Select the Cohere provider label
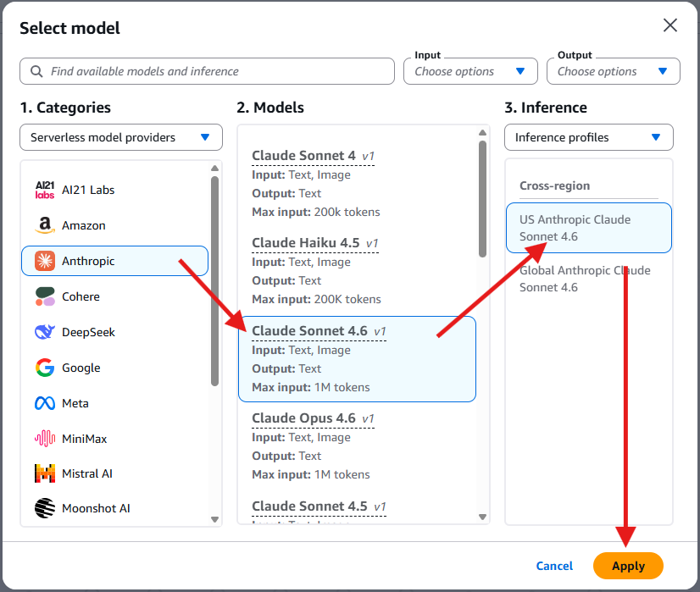 81,296
